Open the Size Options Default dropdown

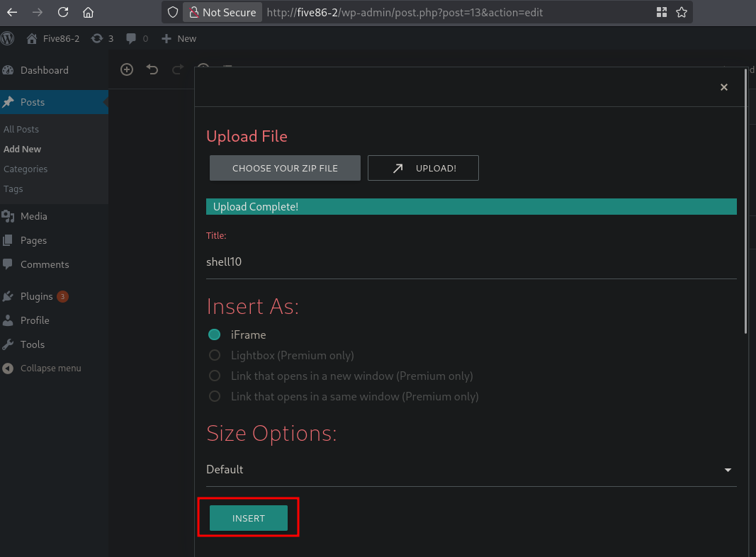[472, 471]
